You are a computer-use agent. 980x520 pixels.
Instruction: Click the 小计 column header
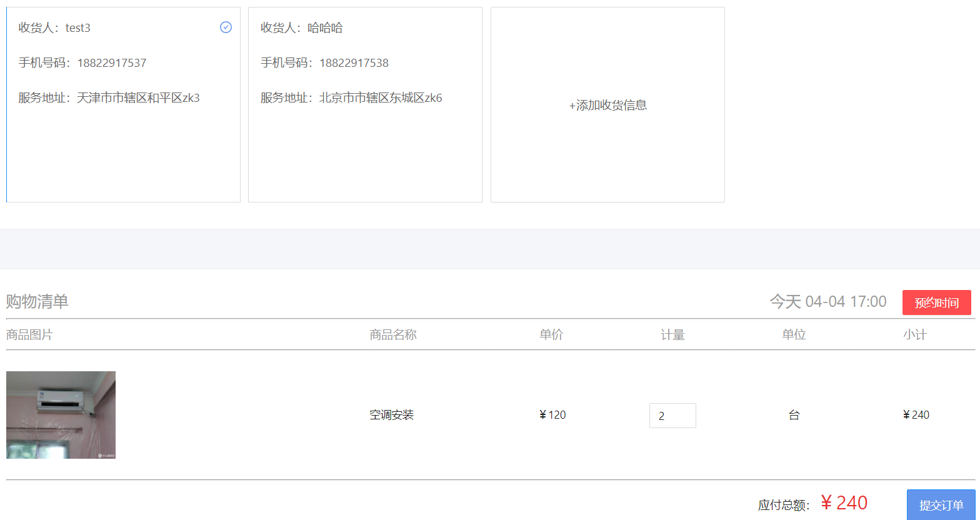coord(915,335)
